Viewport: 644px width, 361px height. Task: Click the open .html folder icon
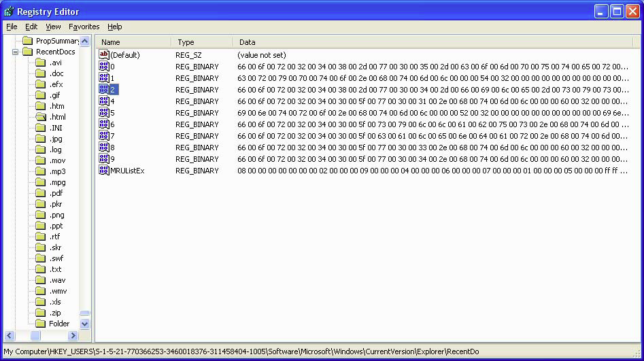(40, 117)
